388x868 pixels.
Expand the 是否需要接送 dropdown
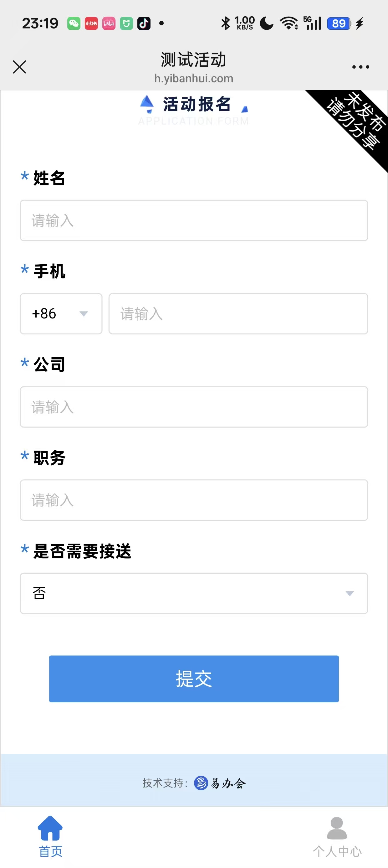click(194, 593)
